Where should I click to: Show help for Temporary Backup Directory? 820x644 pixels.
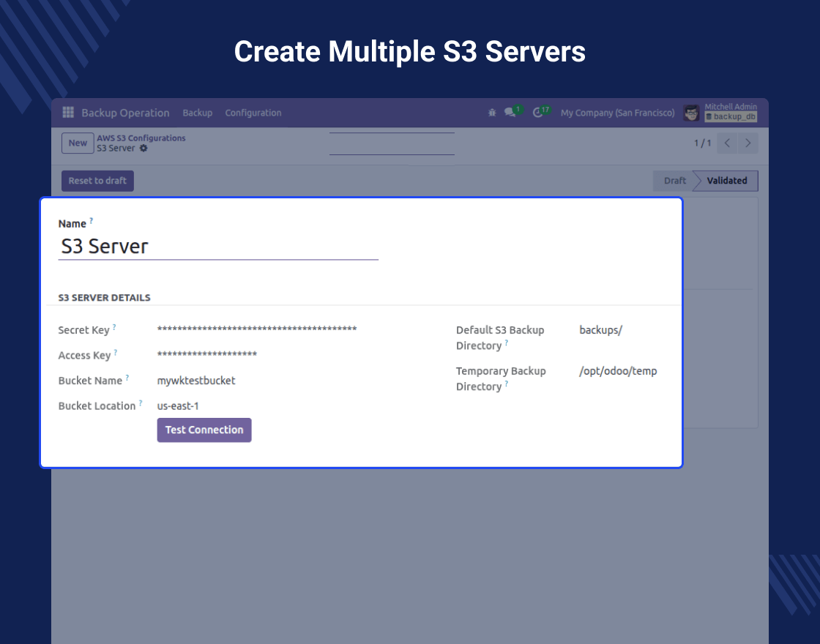[x=506, y=383]
